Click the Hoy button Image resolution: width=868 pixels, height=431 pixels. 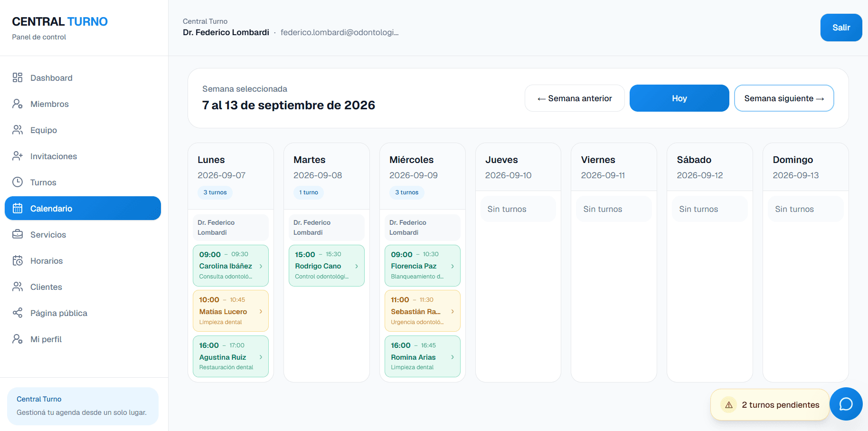pyautogui.click(x=679, y=98)
